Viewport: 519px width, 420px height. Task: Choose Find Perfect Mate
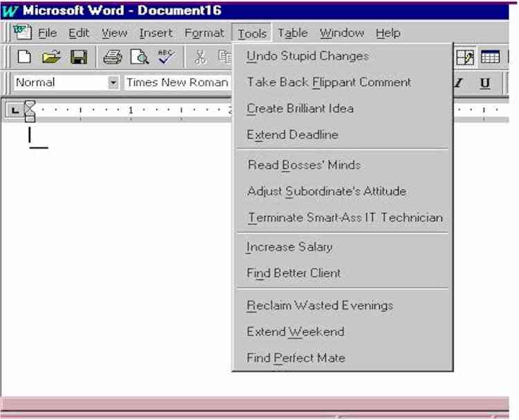343,358
